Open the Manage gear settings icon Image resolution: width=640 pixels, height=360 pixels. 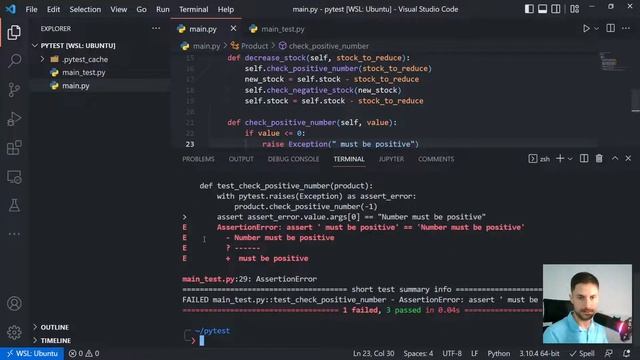pos(14,332)
